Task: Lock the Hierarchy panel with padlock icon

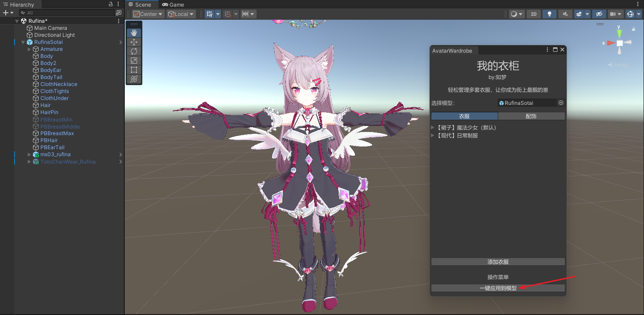Action: (111, 4)
